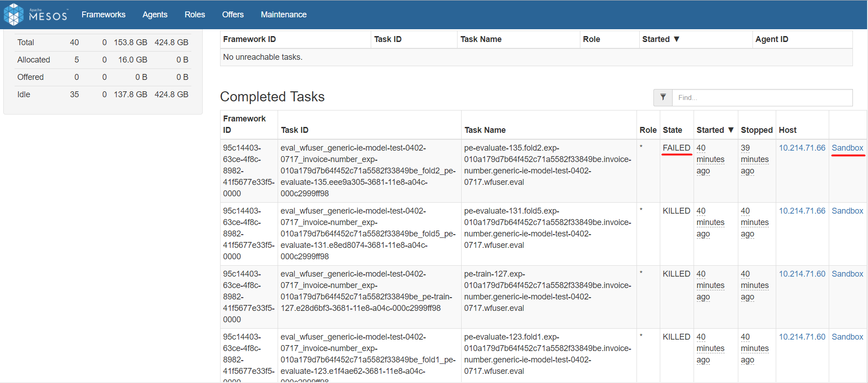This screenshot has height=383, width=868.
Task: Sort unreachable tasks by Framework ID
Action: click(249, 39)
